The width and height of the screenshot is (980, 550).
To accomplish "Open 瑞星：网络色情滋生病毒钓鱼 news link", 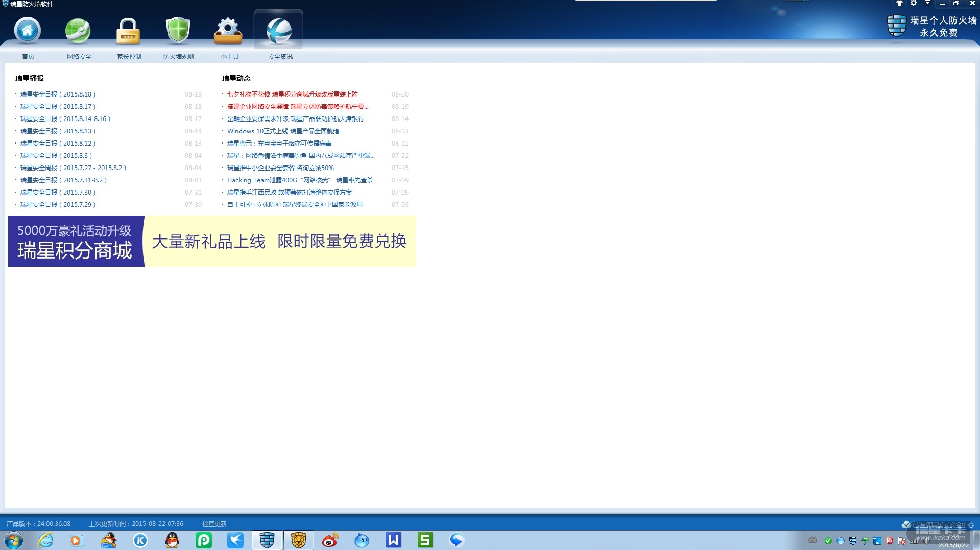I will [x=301, y=156].
